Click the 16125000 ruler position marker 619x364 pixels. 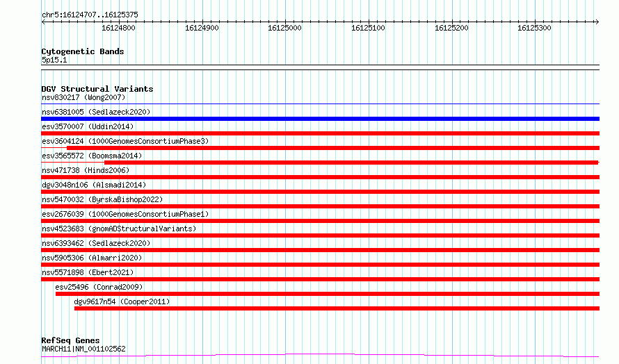[284, 28]
